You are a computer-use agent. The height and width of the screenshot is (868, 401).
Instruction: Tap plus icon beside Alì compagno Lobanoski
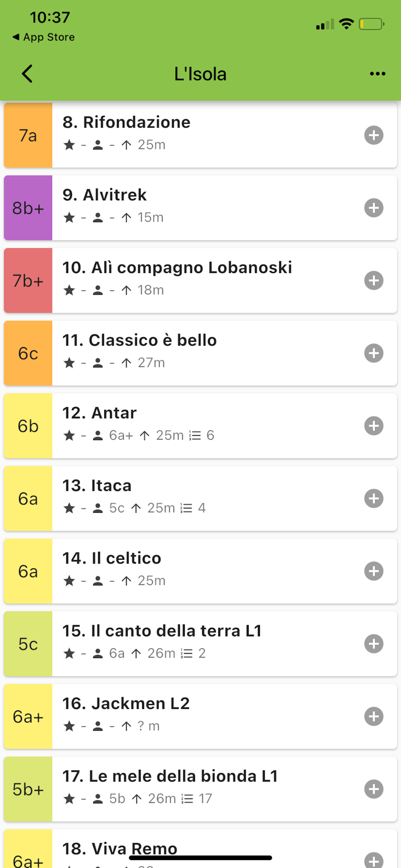[x=374, y=280]
